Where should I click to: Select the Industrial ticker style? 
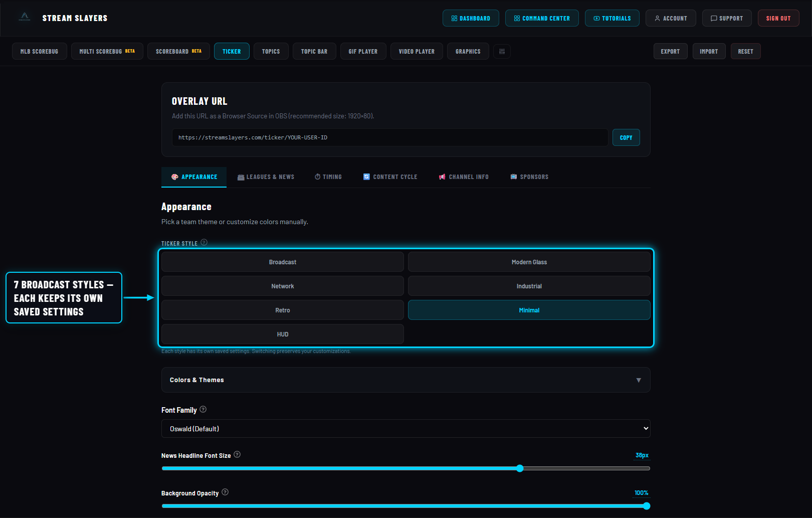[529, 286]
